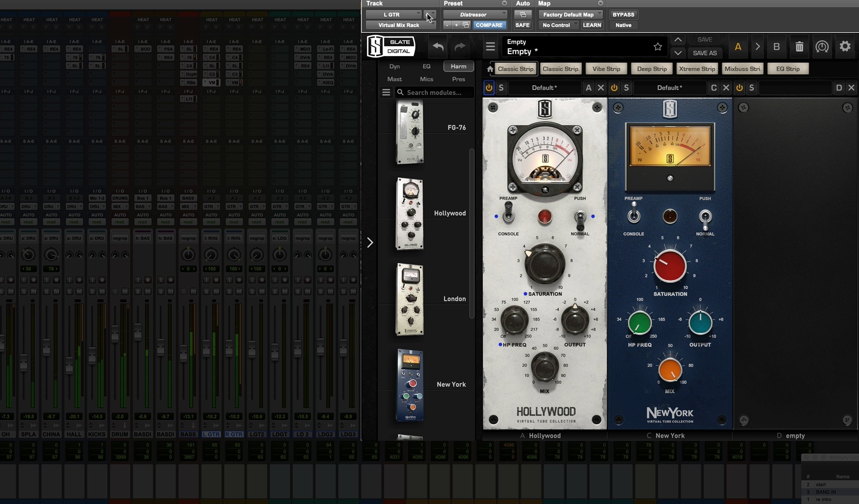Switch to the EQ module category
The image size is (859, 504).
[427, 66]
